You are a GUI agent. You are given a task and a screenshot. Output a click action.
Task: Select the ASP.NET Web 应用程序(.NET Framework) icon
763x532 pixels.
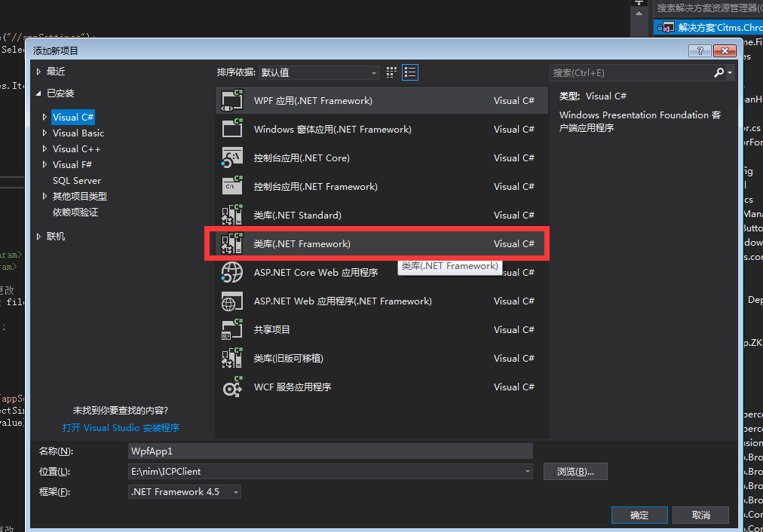[232, 301]
